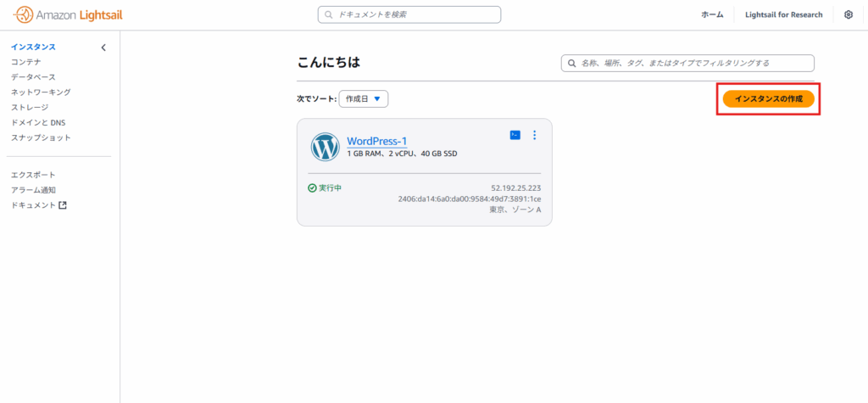
Task: Open the three-dot menu on WordPress-1 card
Action: [x=534, y=135]
